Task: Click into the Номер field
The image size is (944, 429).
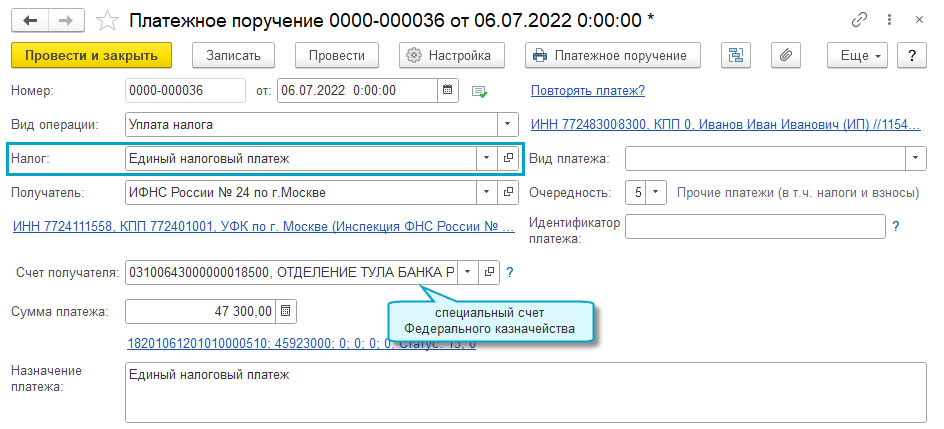Action: [185, 91]
